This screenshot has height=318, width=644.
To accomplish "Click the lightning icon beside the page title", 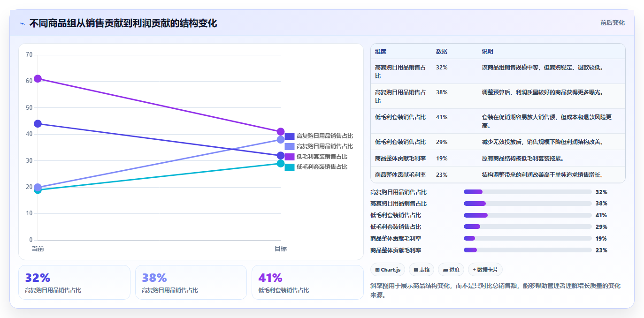I will click(22, 23).
